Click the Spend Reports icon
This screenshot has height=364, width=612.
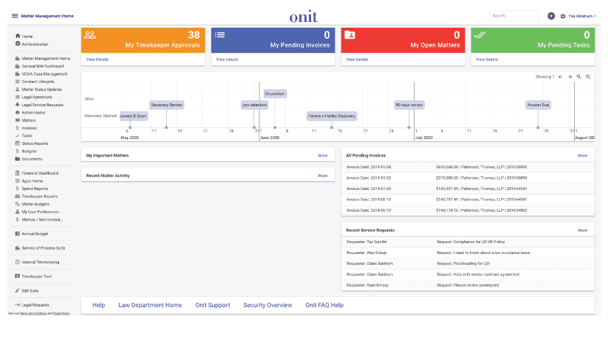17,189
